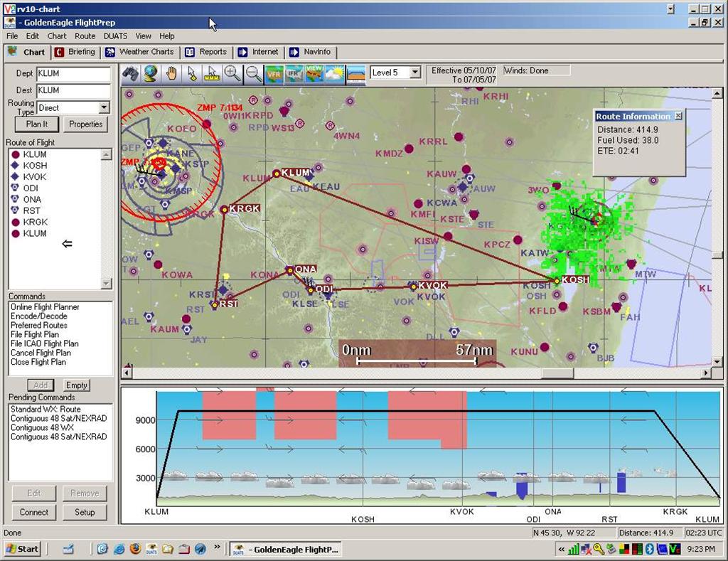Click the RST waypoint marker on map

point(215,305)
